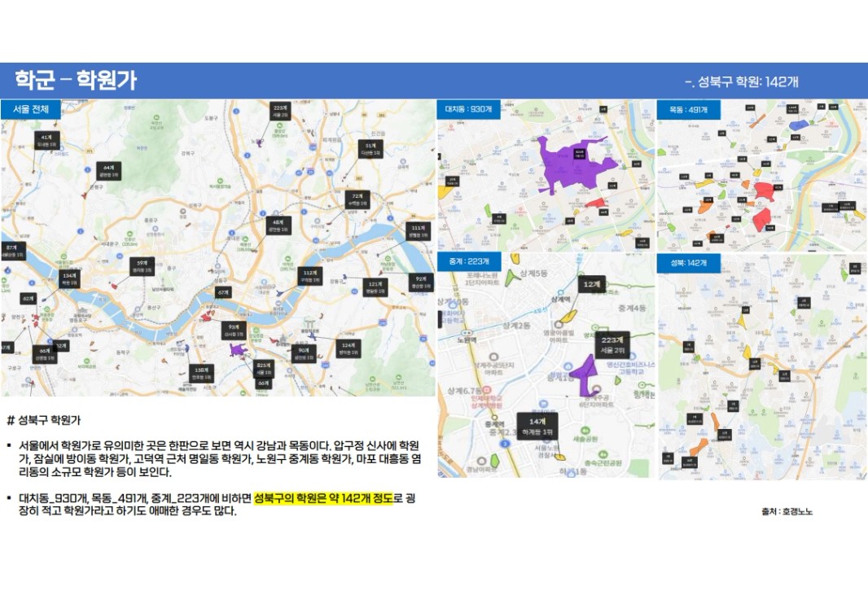
Task: Click the '48개' marker on Seoul map
Action: (278, 225)
